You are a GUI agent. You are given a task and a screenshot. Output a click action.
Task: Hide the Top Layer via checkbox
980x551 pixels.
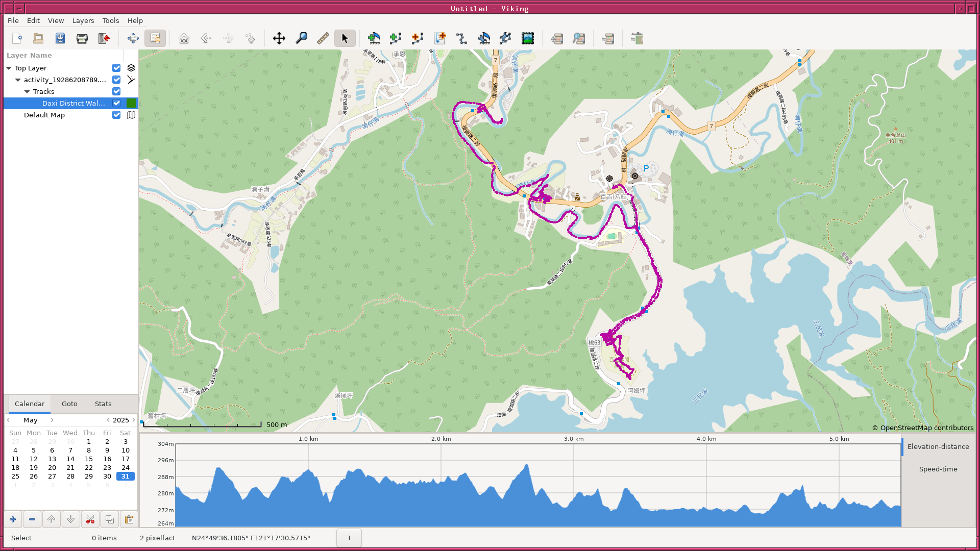click(116, 68)
